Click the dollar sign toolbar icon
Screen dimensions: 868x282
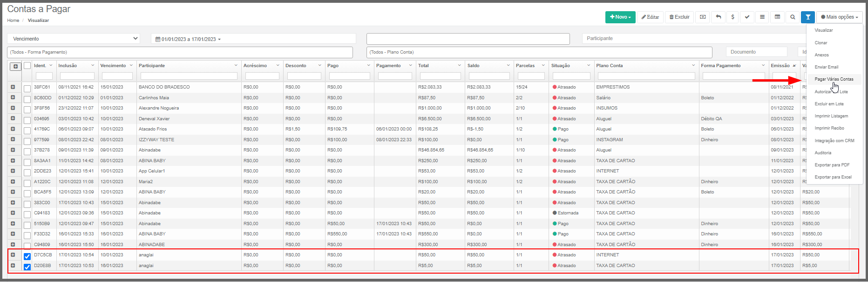(732, 17)
